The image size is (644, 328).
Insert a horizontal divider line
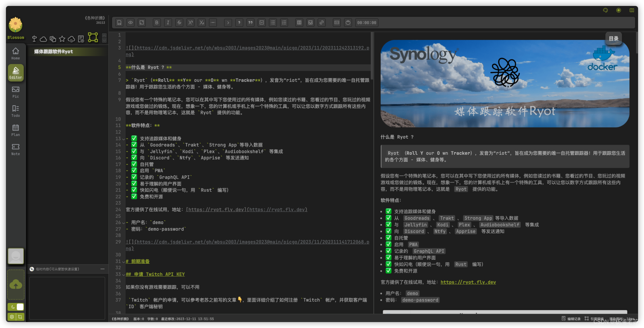point(213,23)
